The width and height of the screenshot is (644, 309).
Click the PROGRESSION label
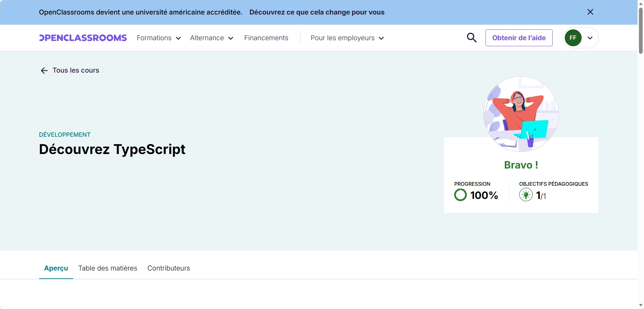472,184
